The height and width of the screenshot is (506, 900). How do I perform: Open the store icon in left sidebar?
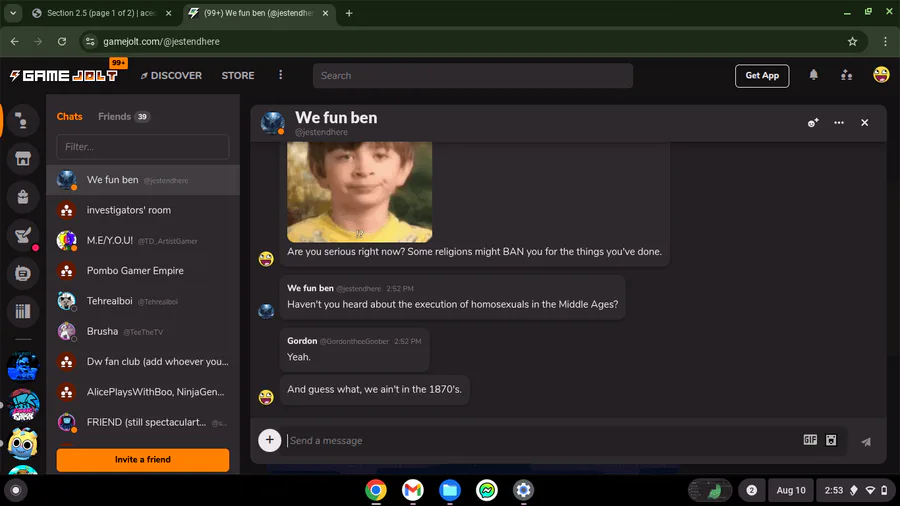pos(22,159)
